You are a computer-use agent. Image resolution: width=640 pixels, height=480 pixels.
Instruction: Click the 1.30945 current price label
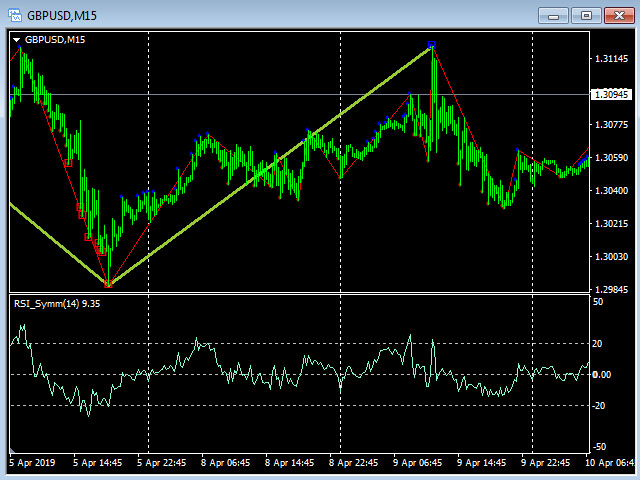pos(611,95)
